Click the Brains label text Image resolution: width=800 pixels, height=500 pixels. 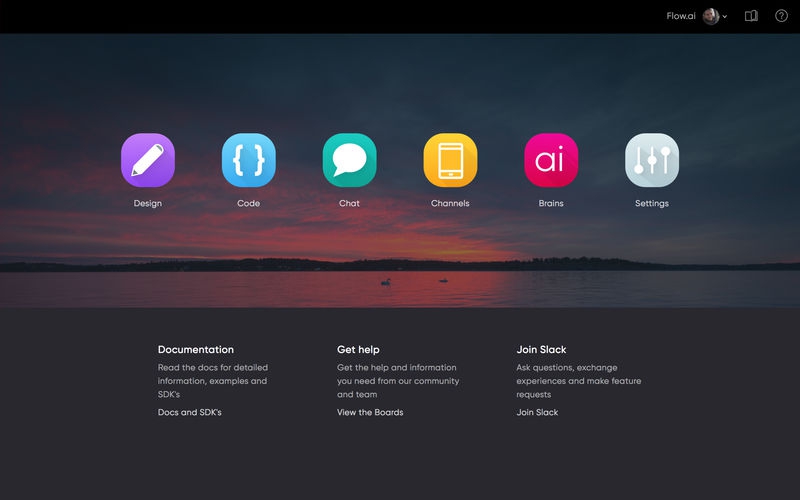click(x=551, y=203)
